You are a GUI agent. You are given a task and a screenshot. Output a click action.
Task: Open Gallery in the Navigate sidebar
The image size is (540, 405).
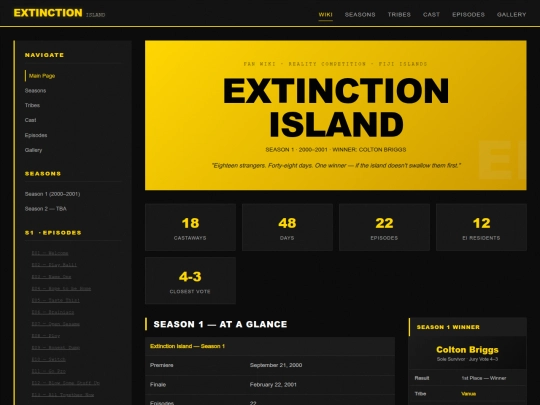(33, 150)
